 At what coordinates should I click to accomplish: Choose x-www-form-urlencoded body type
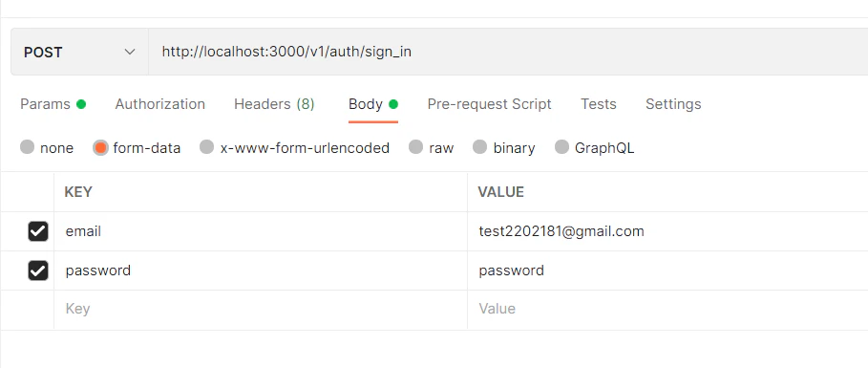tap(206, 147)
